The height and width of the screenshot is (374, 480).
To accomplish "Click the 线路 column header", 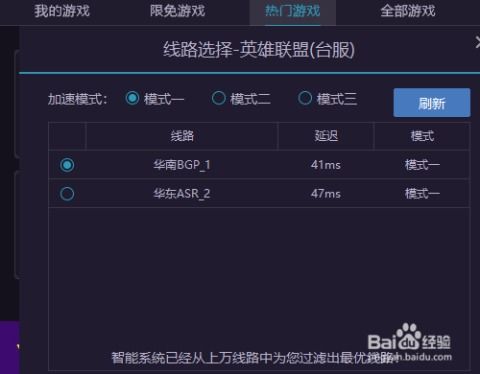I will click(182, 136).
